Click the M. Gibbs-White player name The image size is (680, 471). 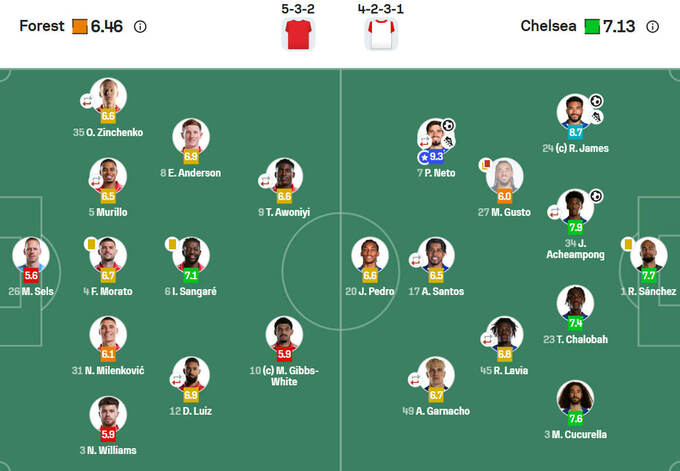pyautogui.click(x=284, y=375)
